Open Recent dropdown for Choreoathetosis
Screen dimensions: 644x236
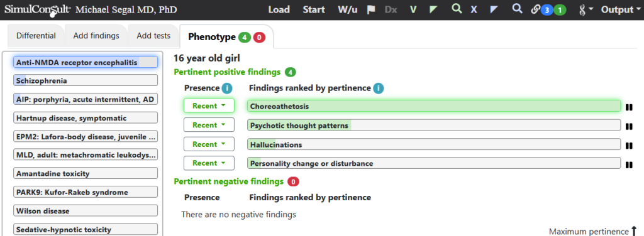coord(209,105)
